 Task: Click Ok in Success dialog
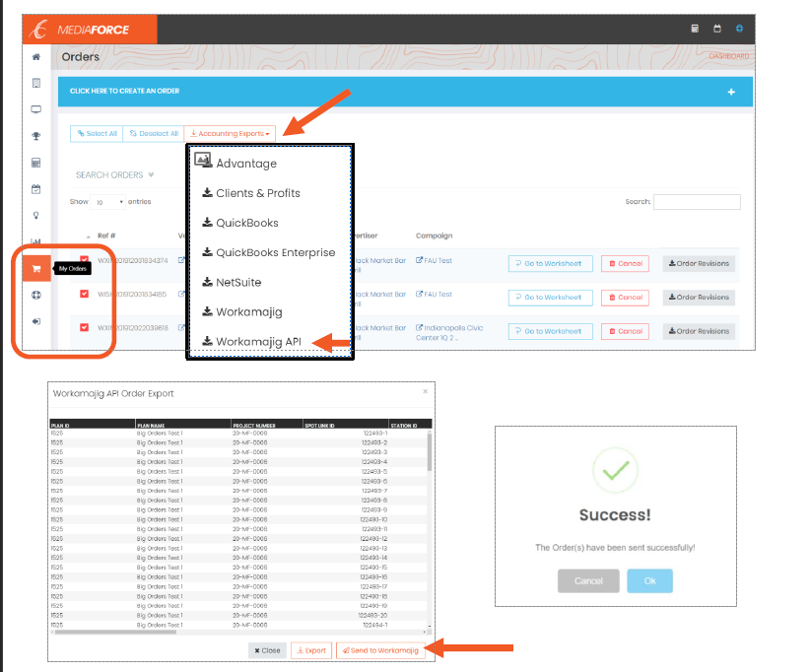pyautogui.click(x=649, y=581)
